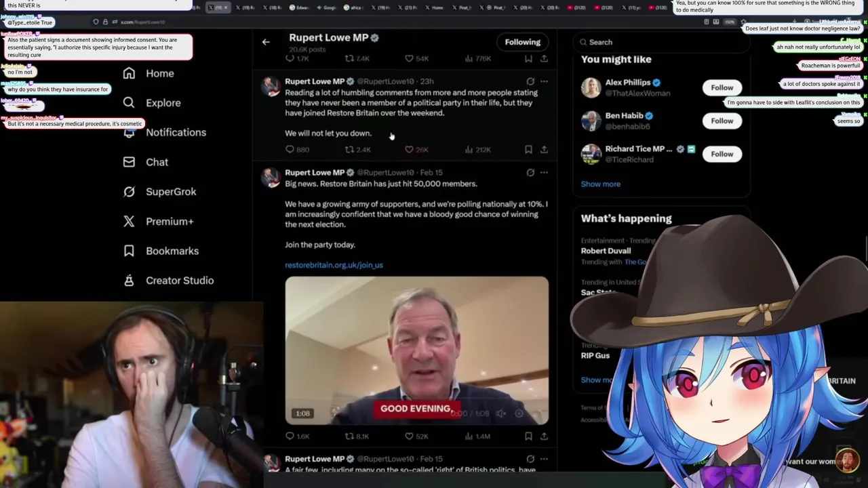The width and height of the screenshot is (868, 488).
Task: Open Grok icon on the last Feb 15 post
Action: tap(530, 459)
